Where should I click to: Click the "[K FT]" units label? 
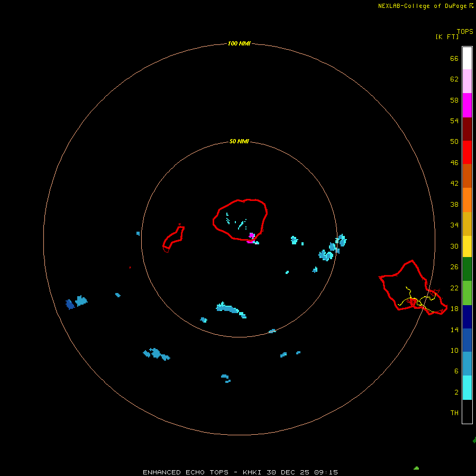tap(447, 36)
